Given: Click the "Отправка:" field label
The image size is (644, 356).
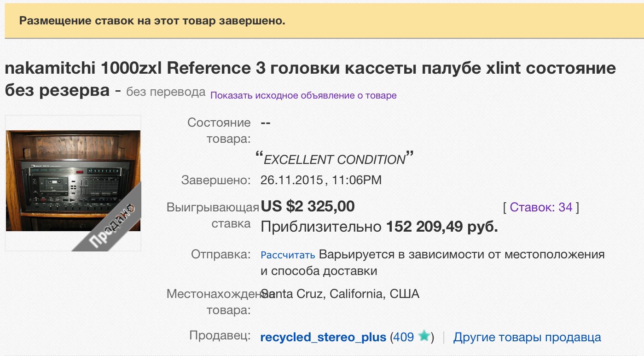Looking at the screenshot, I should pos(221,254).
